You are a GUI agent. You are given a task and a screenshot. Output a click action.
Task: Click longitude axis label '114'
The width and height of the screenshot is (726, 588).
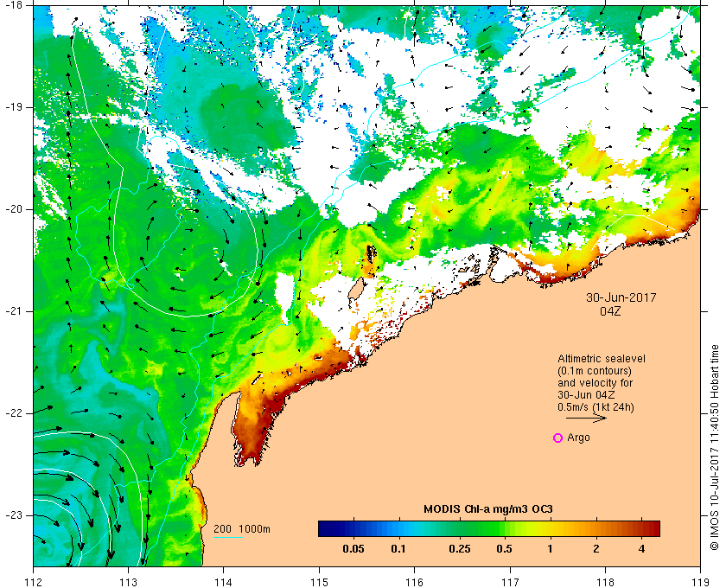224,582
